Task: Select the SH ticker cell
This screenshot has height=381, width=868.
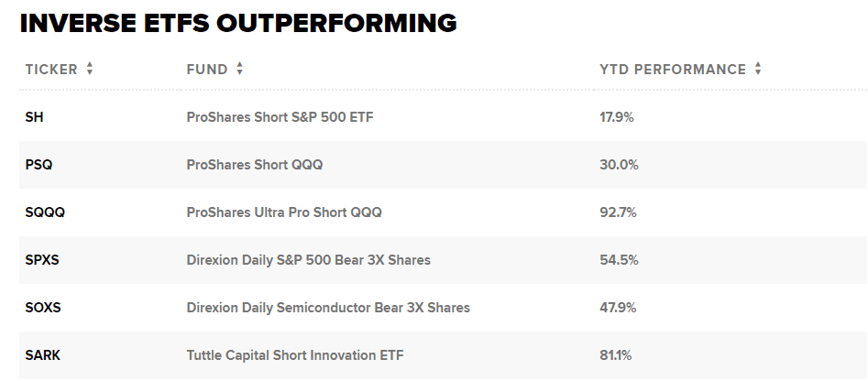Action: 35,117
